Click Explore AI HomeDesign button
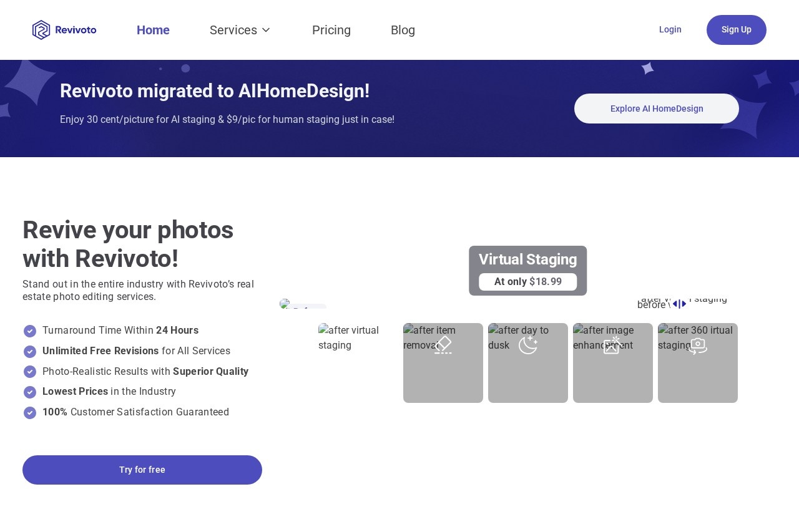Image resolution: width=799 pixels, height=532 pixels. [657, 109]
